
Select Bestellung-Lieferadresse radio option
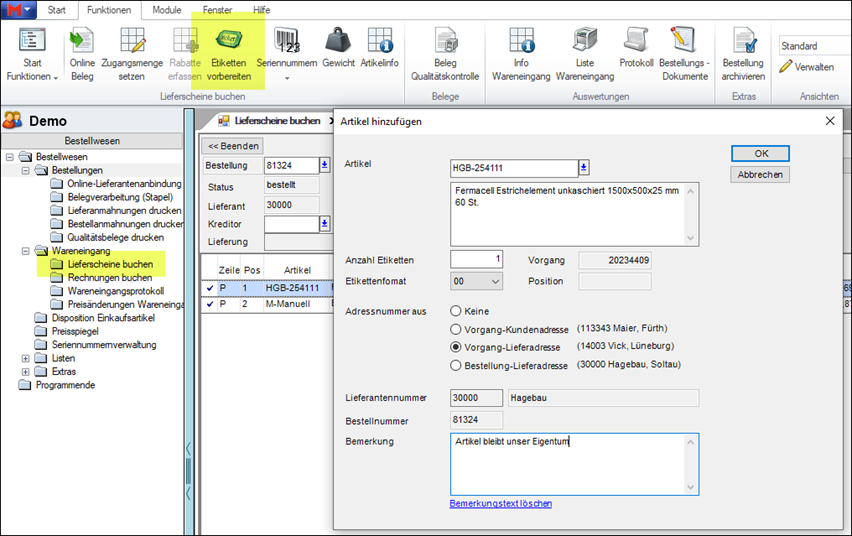point(457,365)
